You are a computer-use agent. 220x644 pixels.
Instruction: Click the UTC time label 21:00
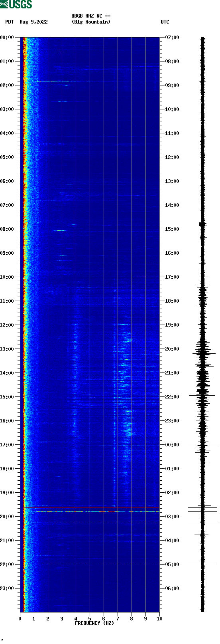pyautogui.click(x=172, y=373)
